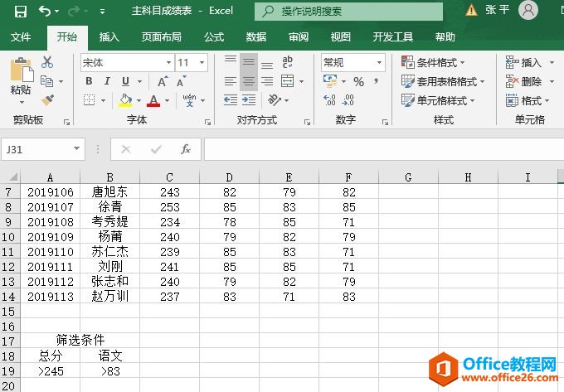Viewport: 564px width, 392px height.
Task: Click the Save icon in title bar
Action: click(x=21, y=11)
